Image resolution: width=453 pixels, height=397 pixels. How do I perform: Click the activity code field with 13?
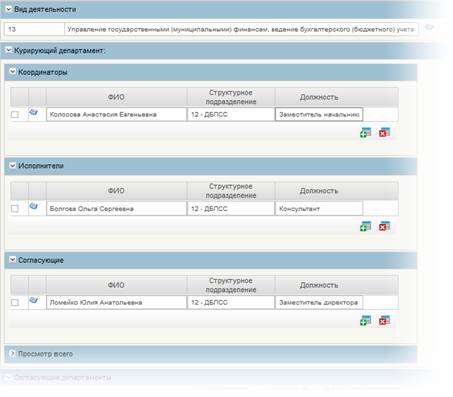pyautogui.click(x=34, y=29)
